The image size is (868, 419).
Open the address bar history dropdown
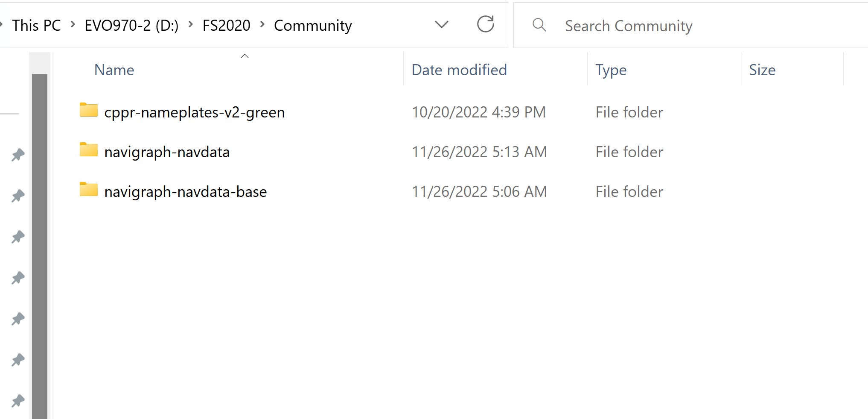pyautogui.click(x=441, y=25)
